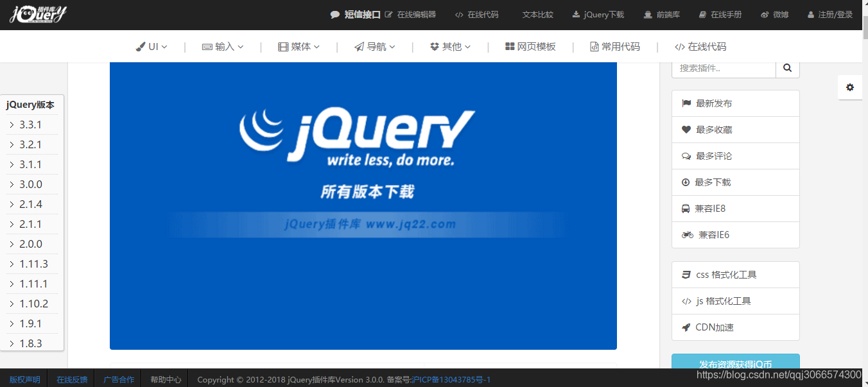Click the book icon beside 在线手册
Screen dimensions: 868x387
point(702,14)
